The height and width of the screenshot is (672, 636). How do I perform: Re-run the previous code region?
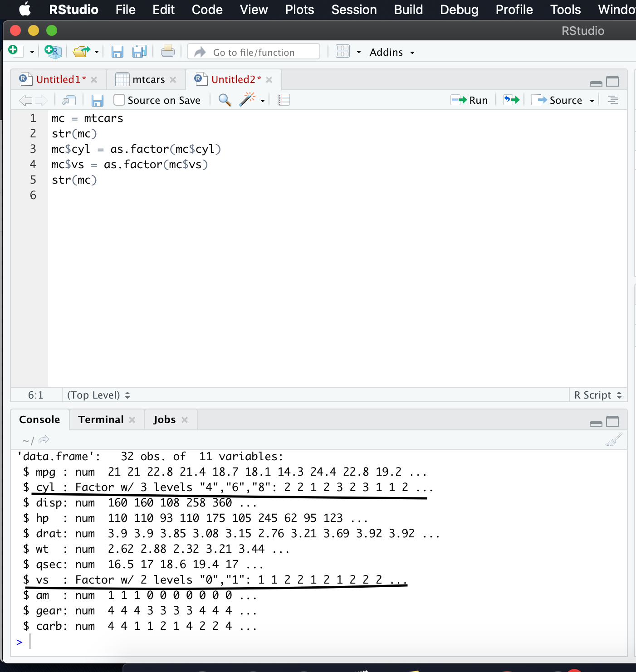coord(511,100)
